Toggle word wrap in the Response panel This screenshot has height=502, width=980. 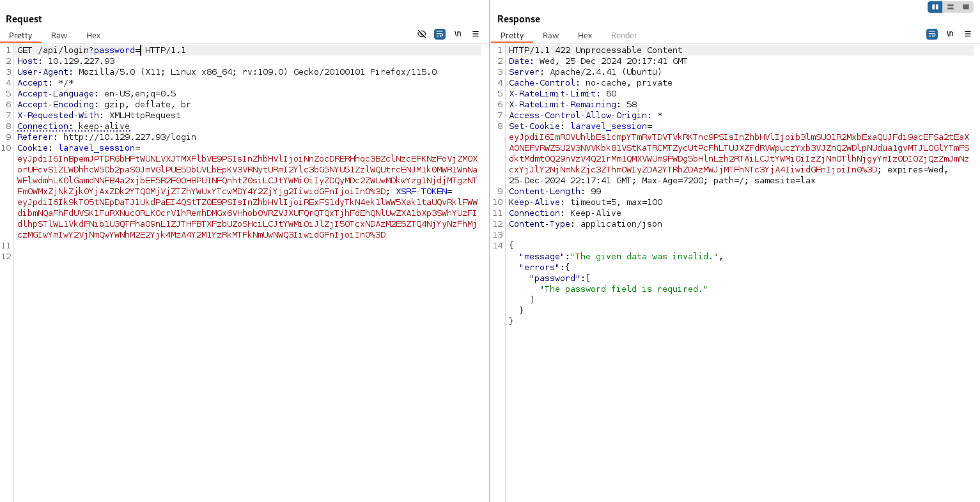pyautogui.click(x=932, y=34)
